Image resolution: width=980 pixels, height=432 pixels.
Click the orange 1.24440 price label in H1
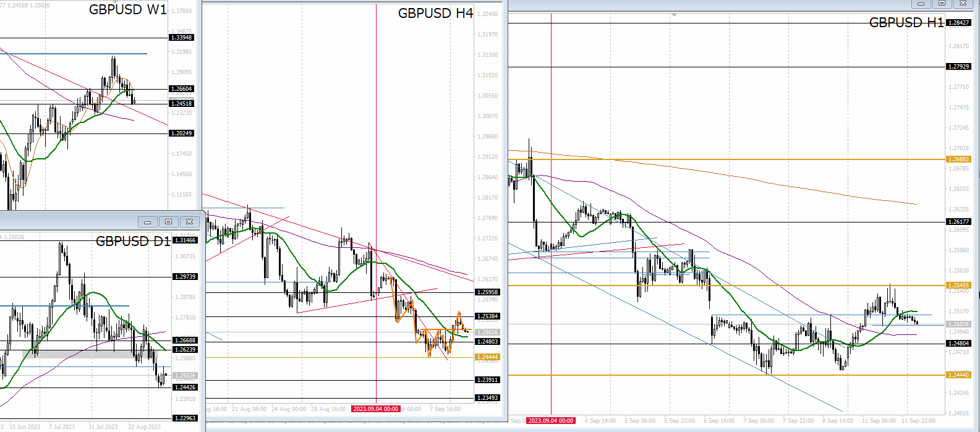pyautogui.click(x=959, y=375)
